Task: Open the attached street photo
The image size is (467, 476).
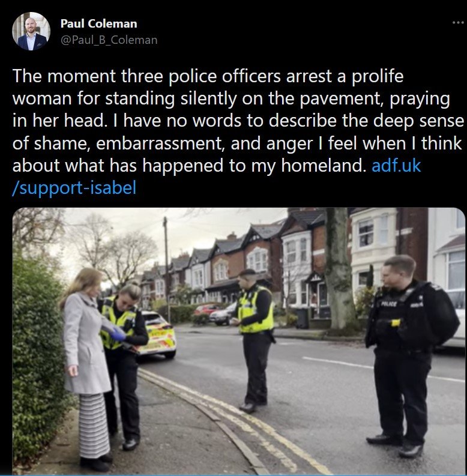Action: pyautogui.click(x=239, y=341)
